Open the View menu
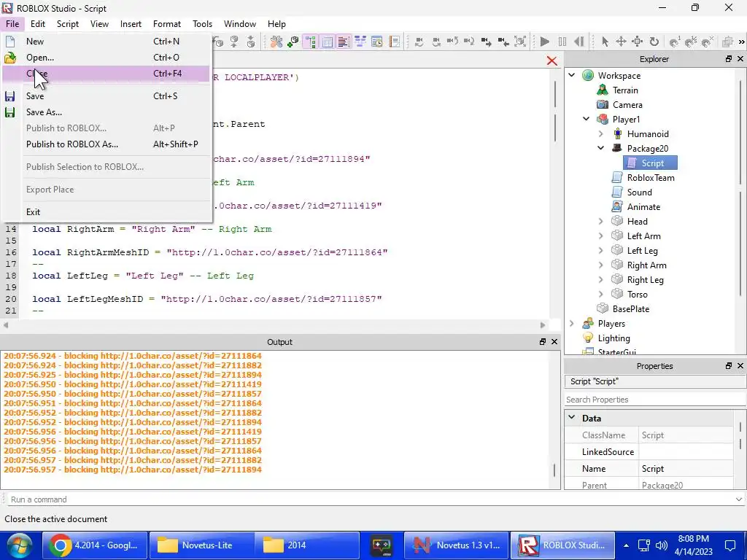Viewport: 747px width, 560px height. click(99, 24)
